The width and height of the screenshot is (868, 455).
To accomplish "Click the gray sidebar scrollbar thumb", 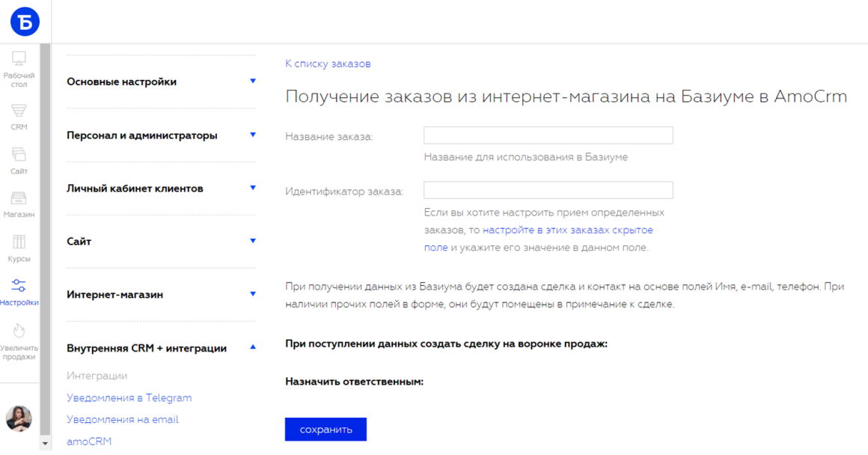I will click(x=45, y=239).
